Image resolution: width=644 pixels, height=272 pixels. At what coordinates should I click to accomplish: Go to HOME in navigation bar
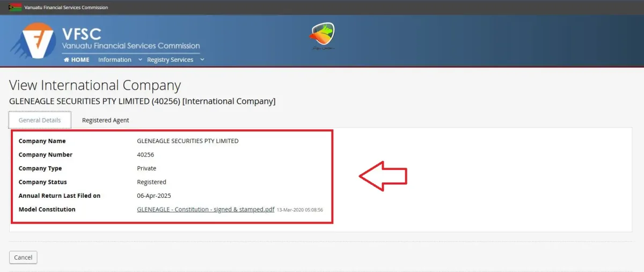(x=77, y=60)
